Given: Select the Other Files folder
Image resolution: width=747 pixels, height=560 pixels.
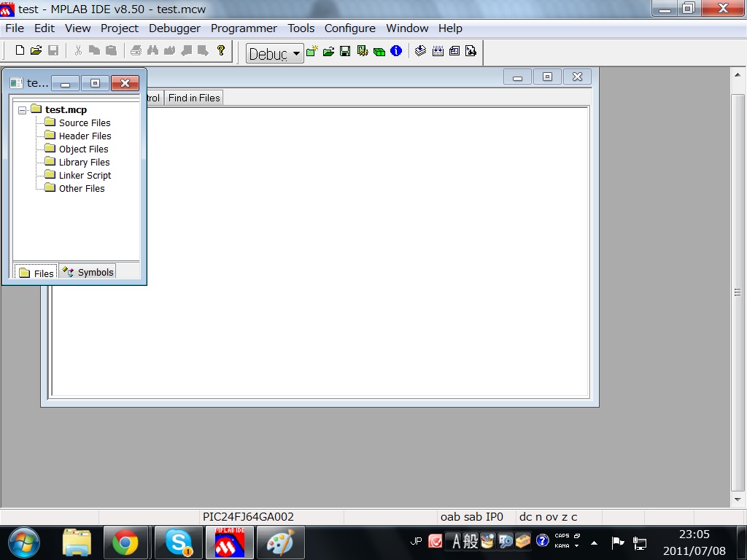Looking at the screenshot, I should [82, 189].
